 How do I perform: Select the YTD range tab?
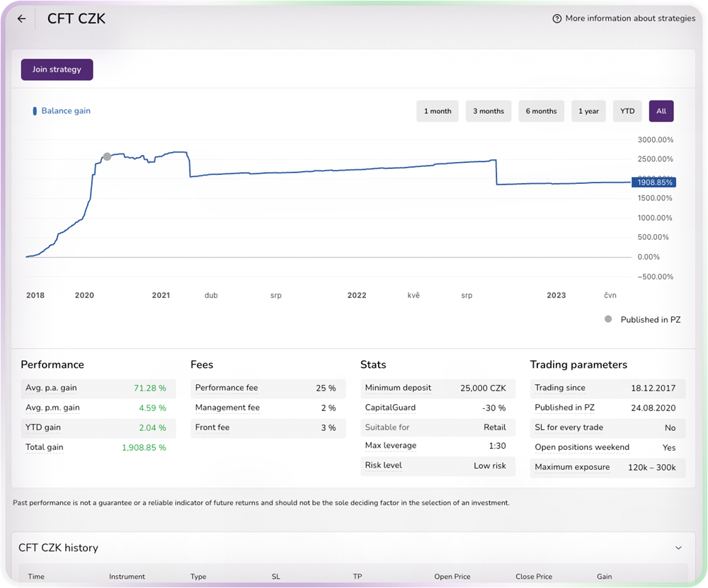[x=627, y=110]
